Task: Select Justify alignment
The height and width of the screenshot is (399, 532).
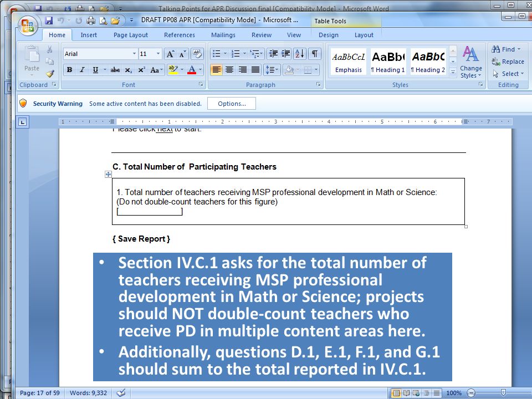Action: [255, 70]
